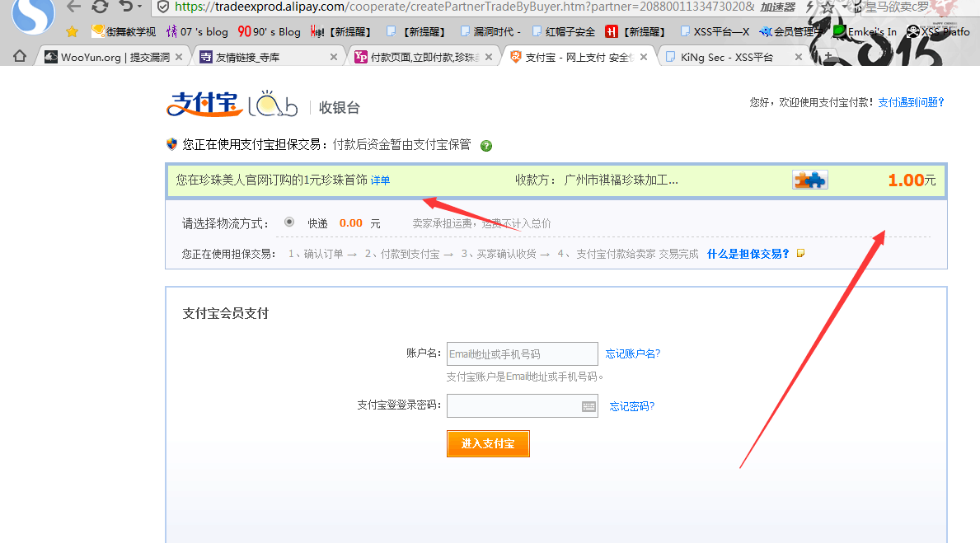
Task: Click the undo closed tab icon
Action: pos(125,7)
